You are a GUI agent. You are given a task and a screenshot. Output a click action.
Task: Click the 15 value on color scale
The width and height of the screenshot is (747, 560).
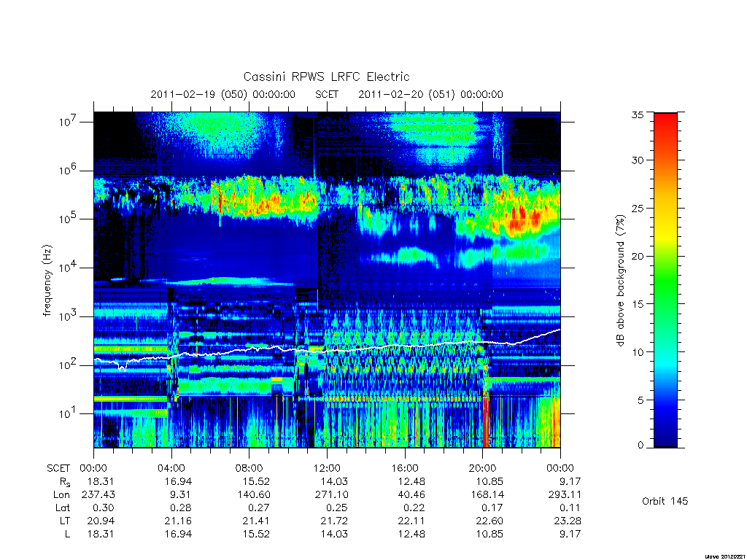pyautogui.click(x=637, y=304)
